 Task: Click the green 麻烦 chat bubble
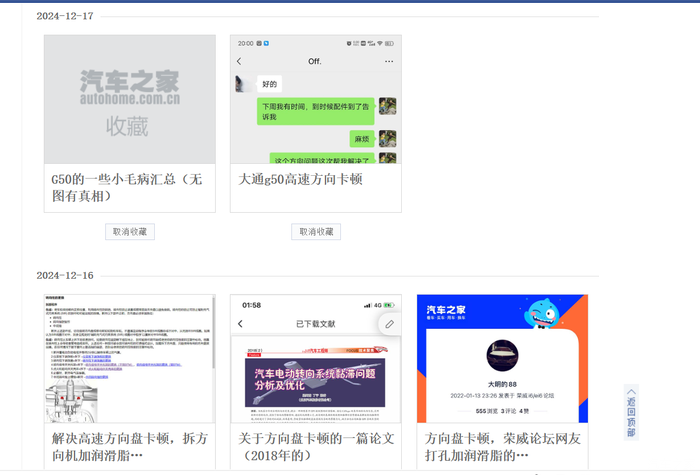click(x=362, y=139)
